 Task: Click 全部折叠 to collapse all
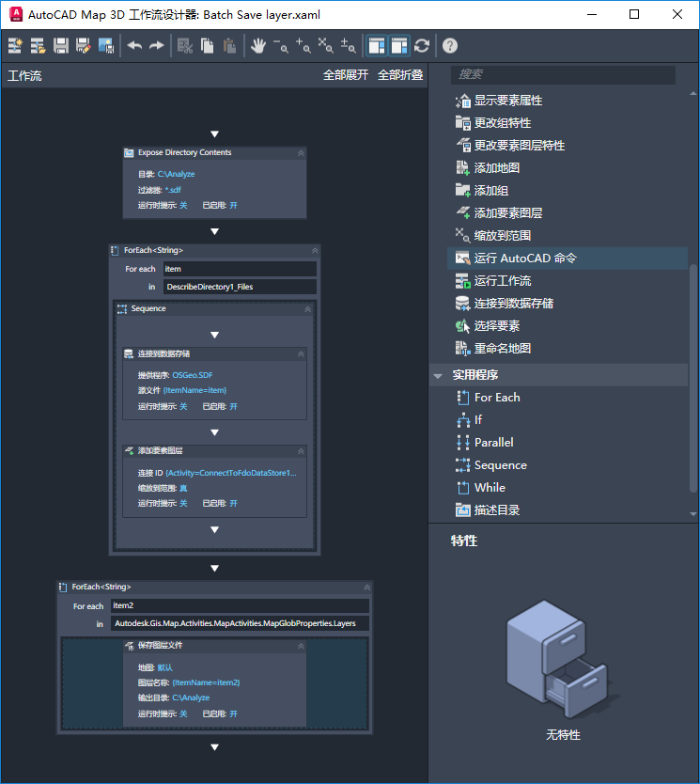400,75
